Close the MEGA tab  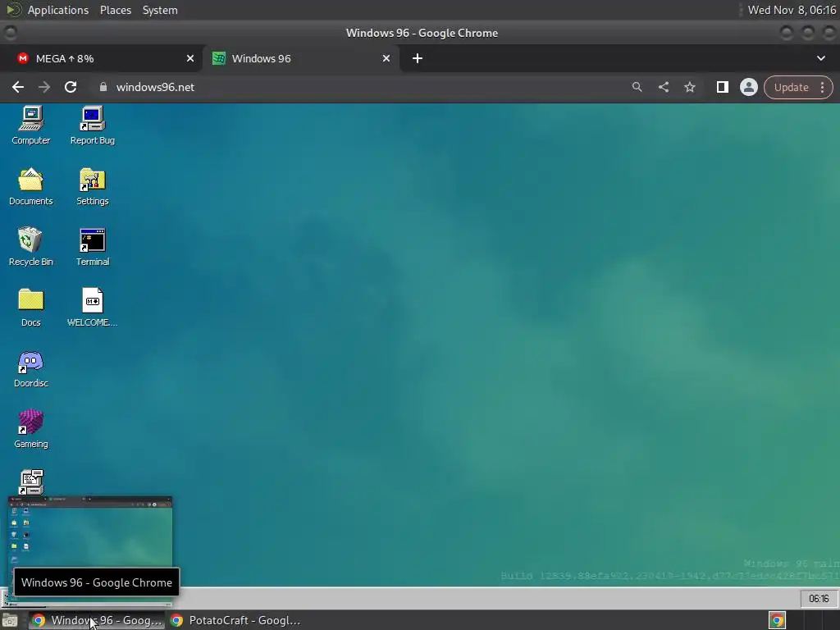point(190,58)
